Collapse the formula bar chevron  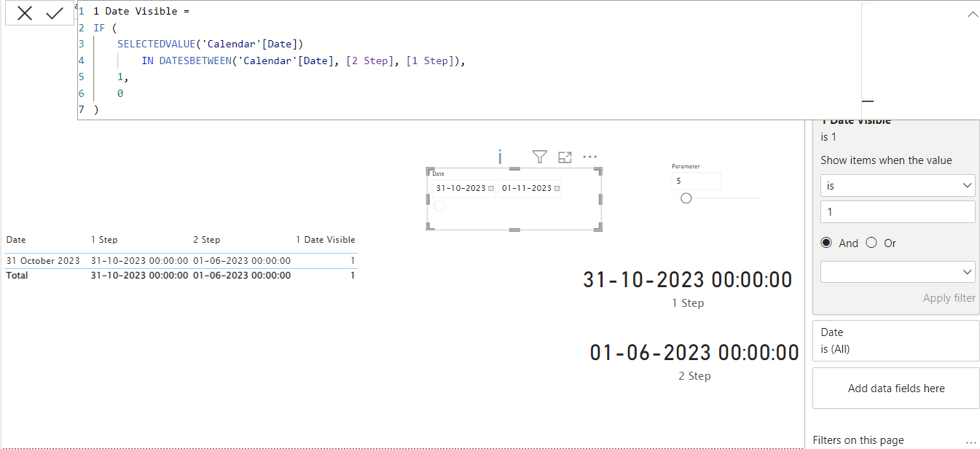click(x=972, y=15)
